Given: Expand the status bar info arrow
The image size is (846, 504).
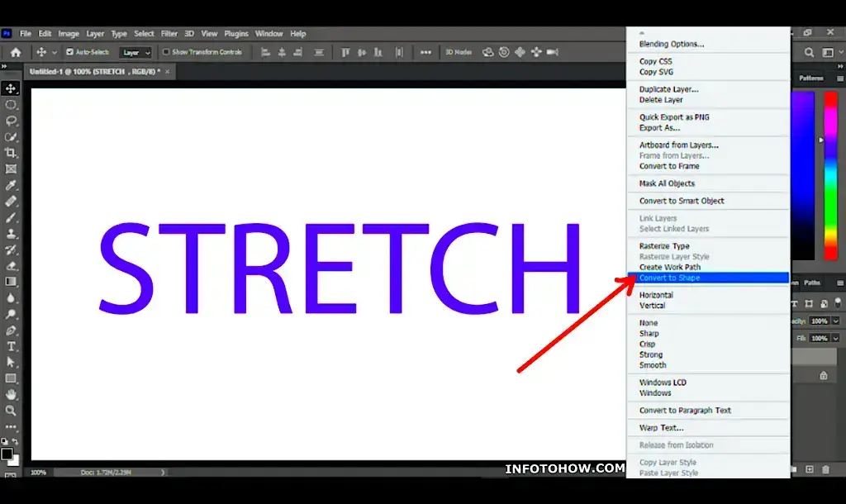Looking at the screenshot, I should tap(163, 472).
